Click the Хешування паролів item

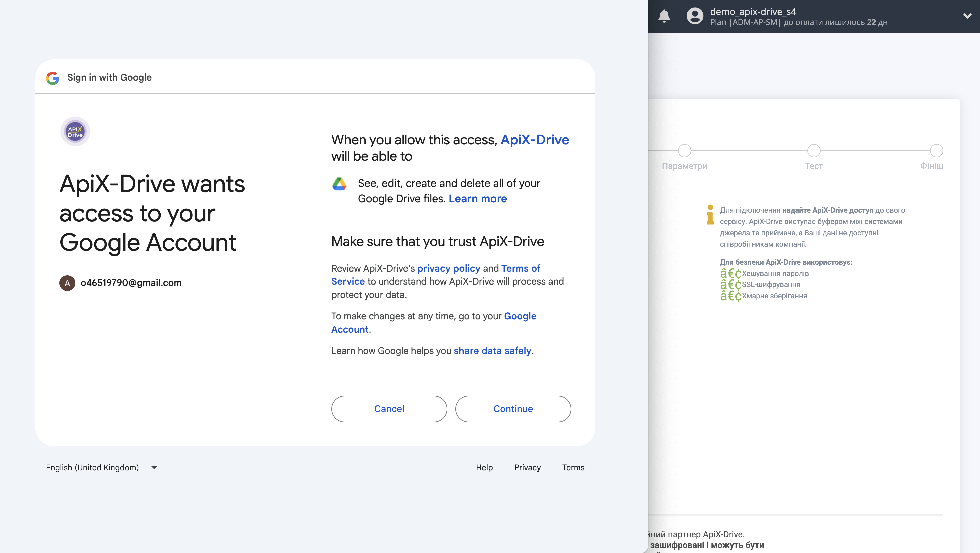[775, 274]
